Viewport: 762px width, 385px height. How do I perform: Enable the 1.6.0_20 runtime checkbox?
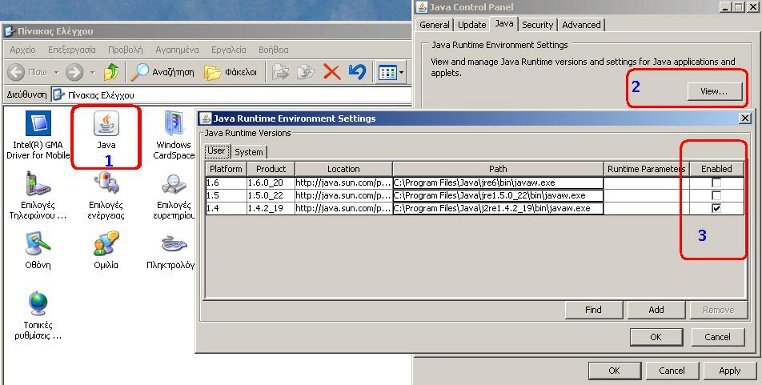(716, 183)
